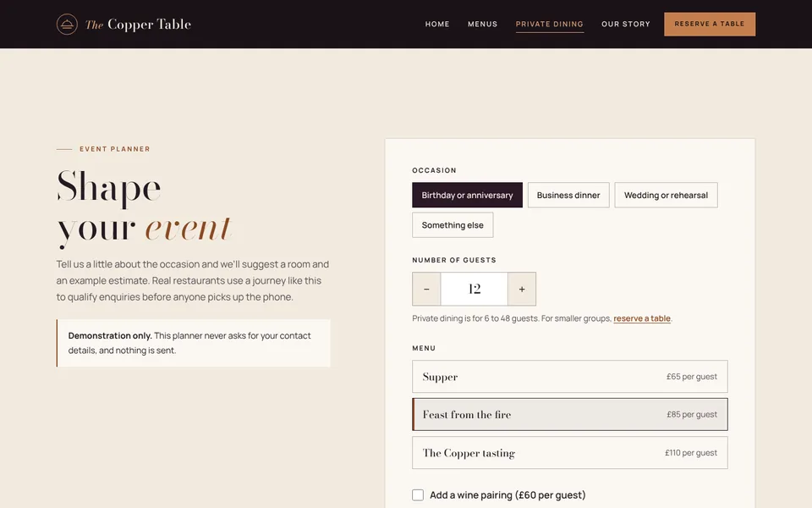Click the 'Event Planner' eyebrow label

tap(114, 149)
